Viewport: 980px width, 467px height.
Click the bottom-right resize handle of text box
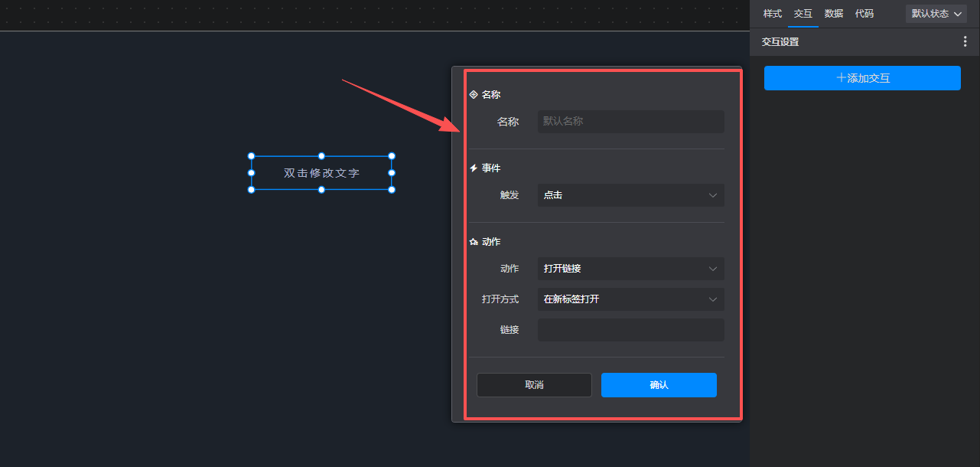tap(392, 190)
